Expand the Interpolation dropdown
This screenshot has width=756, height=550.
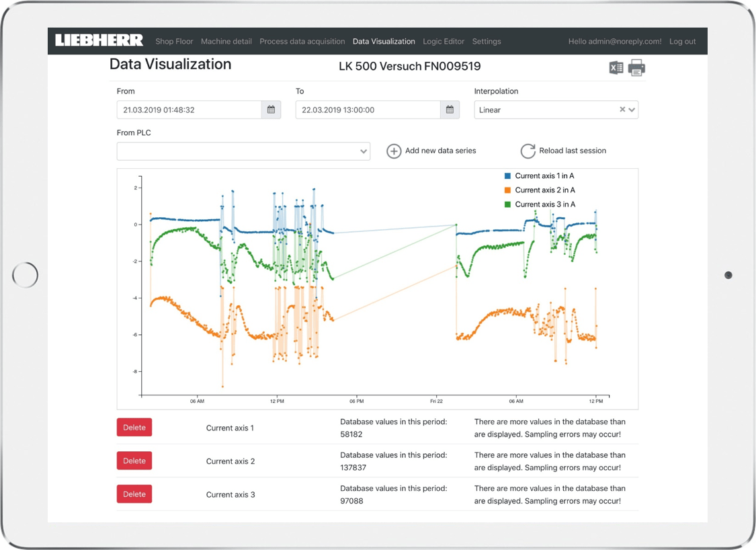pyautogui.click(x=632, y=110)
